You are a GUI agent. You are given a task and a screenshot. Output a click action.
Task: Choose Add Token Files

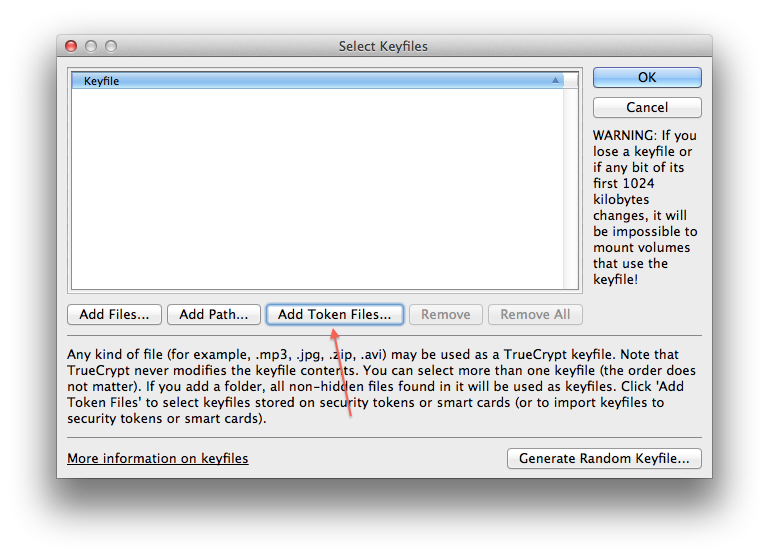pos(334,314)
